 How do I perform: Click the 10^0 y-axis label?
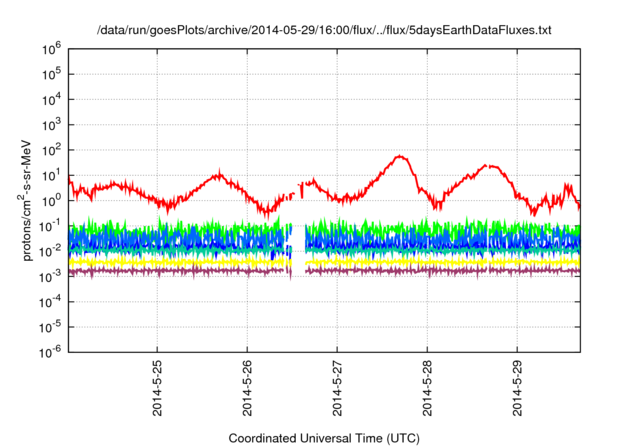[x=51, y=202]
